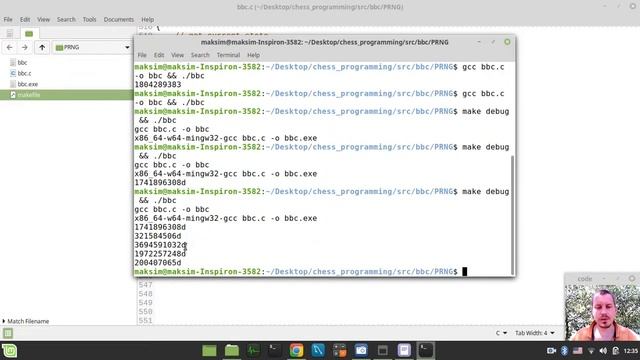The height and width of the screenshot is (360, 640).
Task: Click terminal output line 321584506d
Action: 158,236
